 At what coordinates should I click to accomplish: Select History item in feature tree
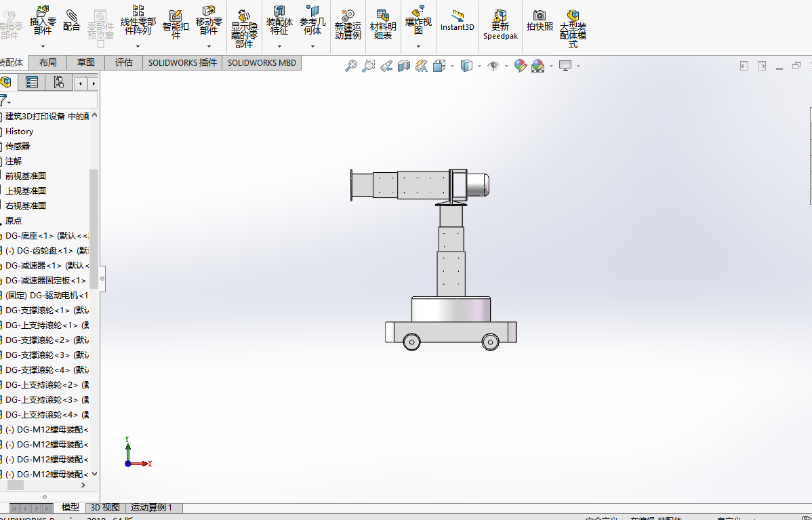pos(19,132)
